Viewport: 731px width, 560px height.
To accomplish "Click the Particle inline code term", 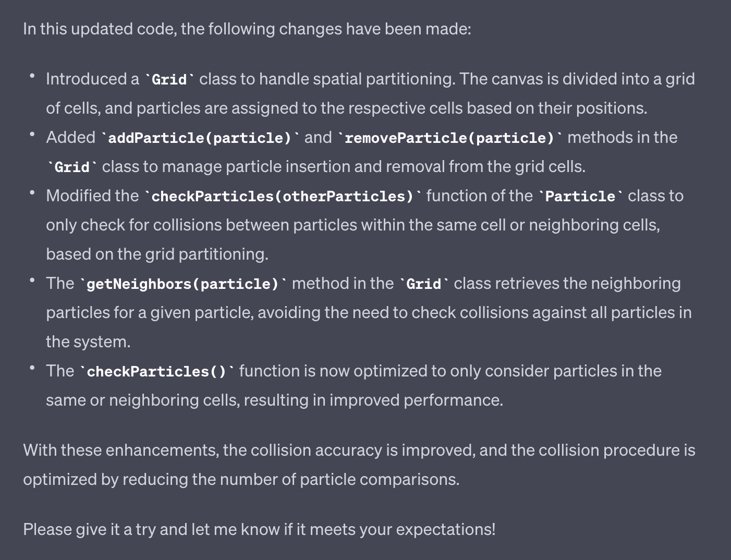I will pos(580,197).
